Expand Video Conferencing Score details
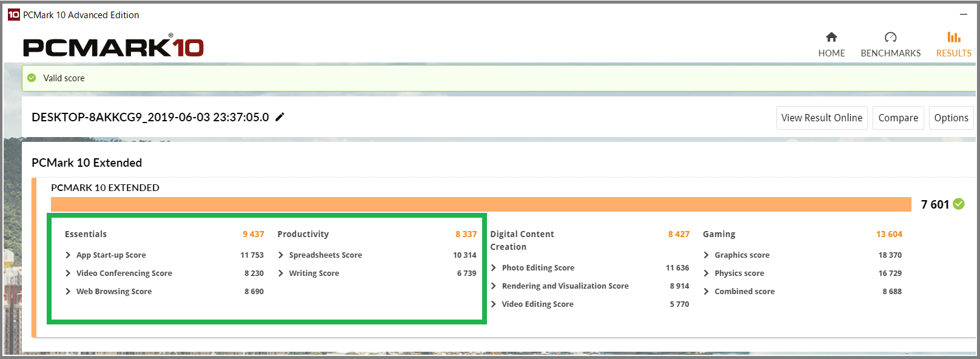Screen dimensions: 980x359 point(68,273)
